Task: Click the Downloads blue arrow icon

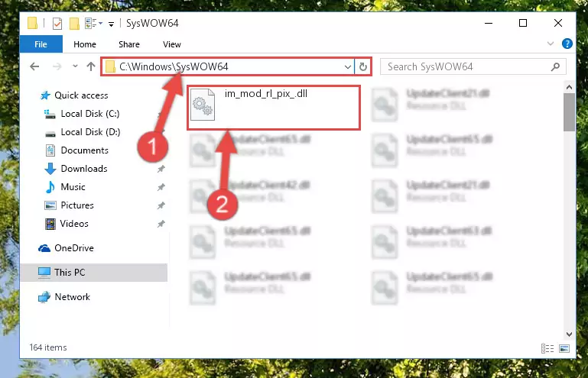Action: tap(50, 169)
